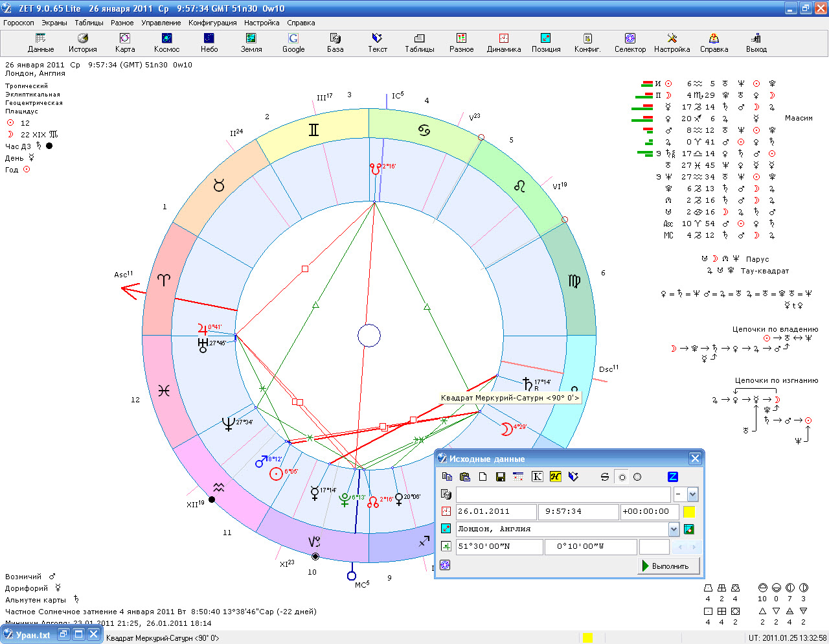The height and width of the screenshot is (644, 829).
Task: Click the blue Z icon in dialog
Action: click(672, 477)
